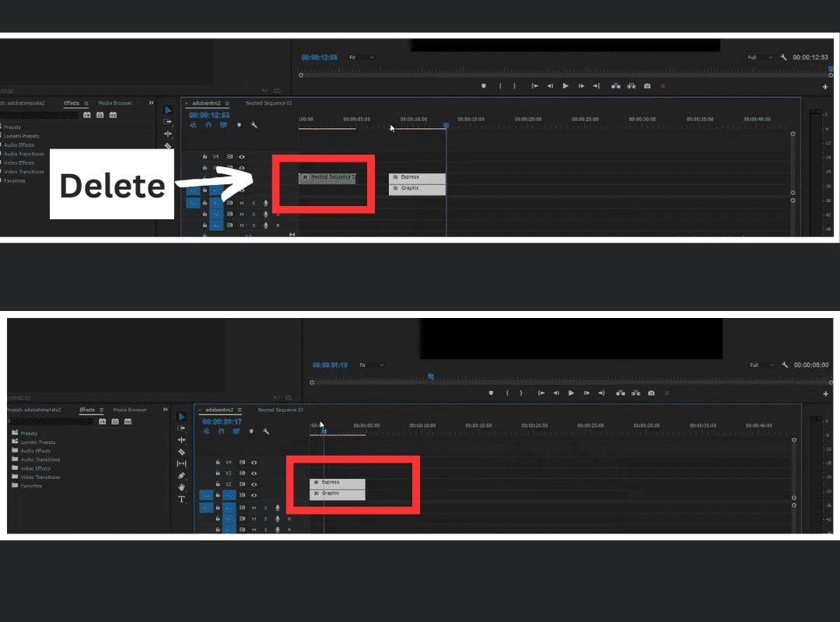Select the Hand tool in lower screenshot
Screen dimensions: 840x622
[181, 487]
